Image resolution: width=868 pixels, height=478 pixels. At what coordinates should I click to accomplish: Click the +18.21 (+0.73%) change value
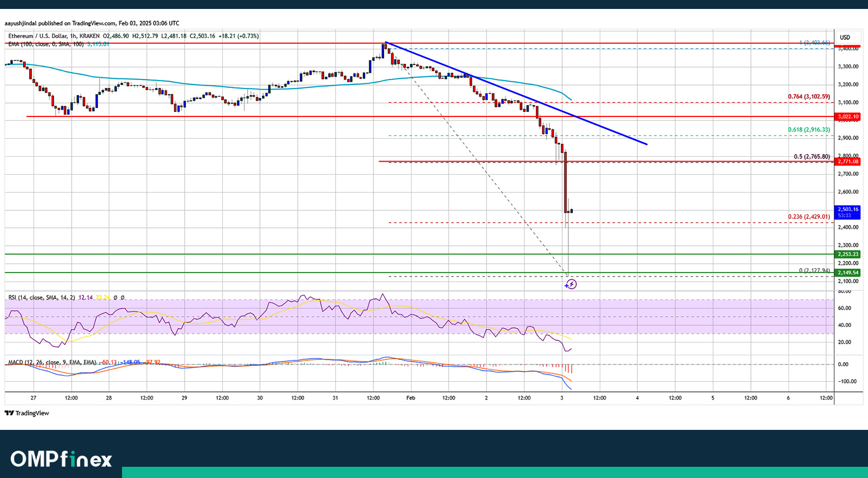[x=239, y=36]
